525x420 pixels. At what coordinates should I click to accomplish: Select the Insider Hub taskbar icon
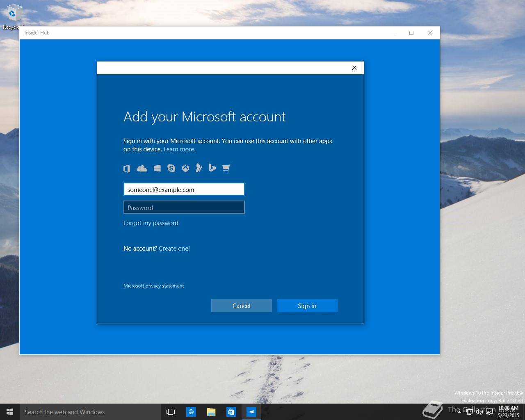click(251, 412)
